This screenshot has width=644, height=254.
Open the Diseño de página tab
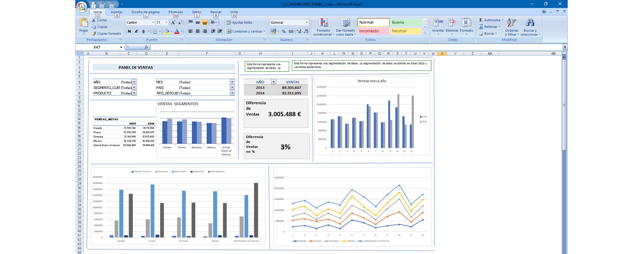click(x=145, y=12)
